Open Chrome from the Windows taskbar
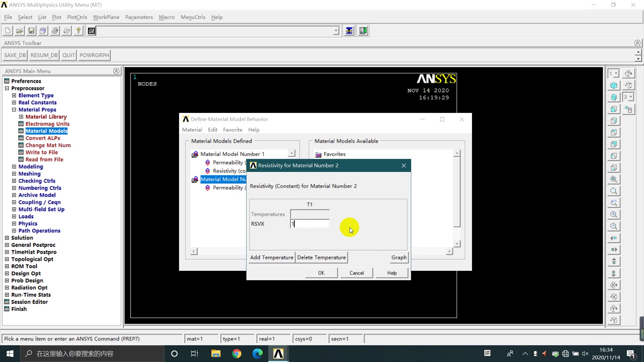 (x=236, y=354)
